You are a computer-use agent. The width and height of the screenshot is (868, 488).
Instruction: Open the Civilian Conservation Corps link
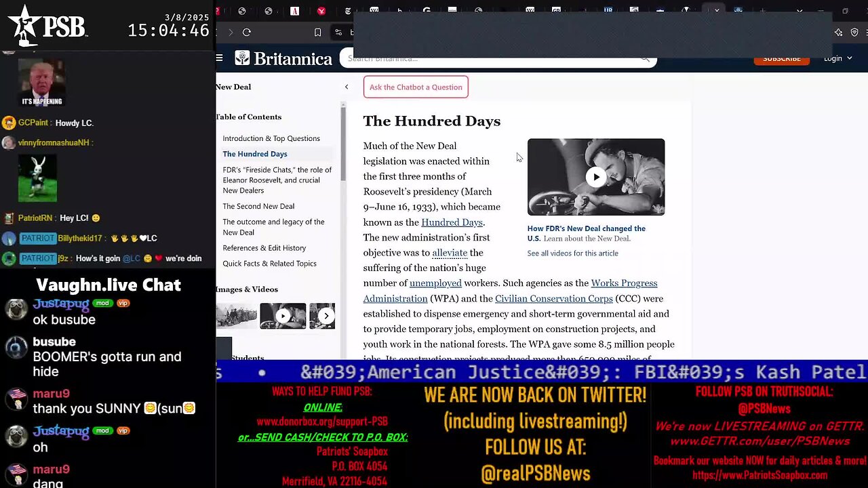(x=554, y=299)
